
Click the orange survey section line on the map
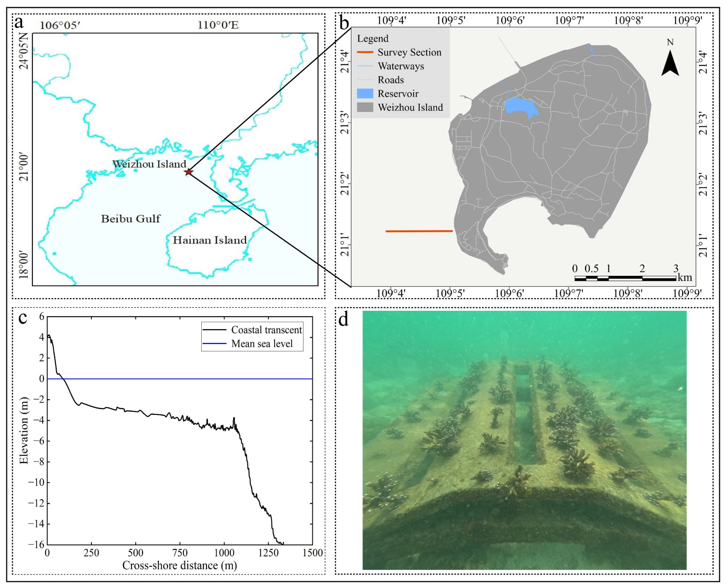[419, 231]
